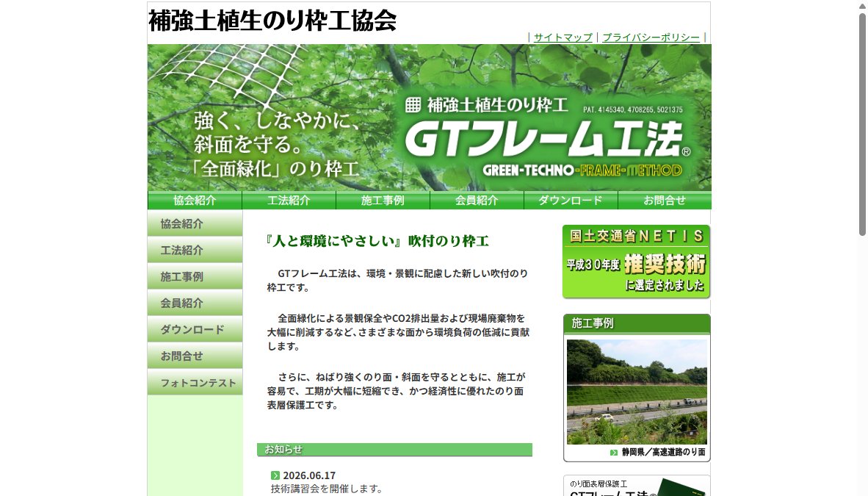Open 会員紹介 in the left sidebar

point(195,303)
